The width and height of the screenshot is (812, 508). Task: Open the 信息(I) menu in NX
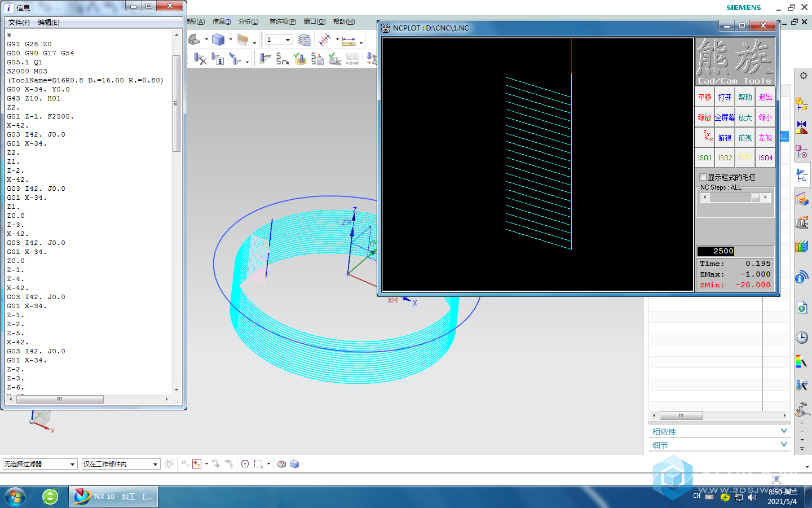(x=222, y=21)
